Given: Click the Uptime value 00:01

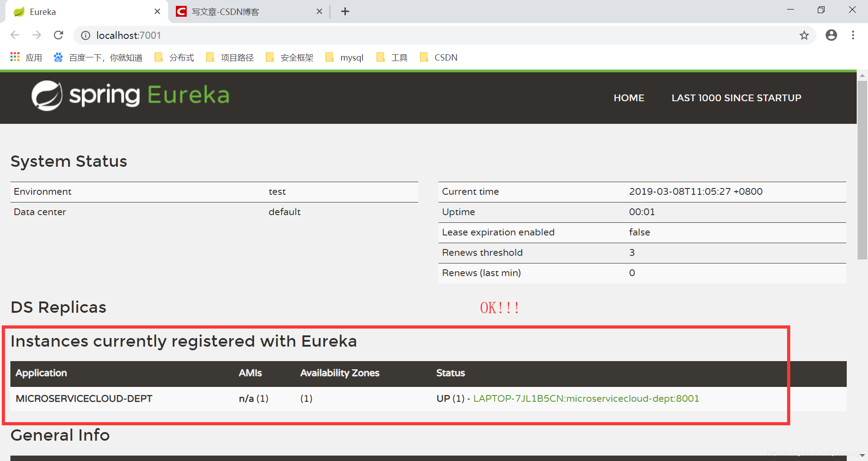Looking at the screenshot, I should 642,212.
